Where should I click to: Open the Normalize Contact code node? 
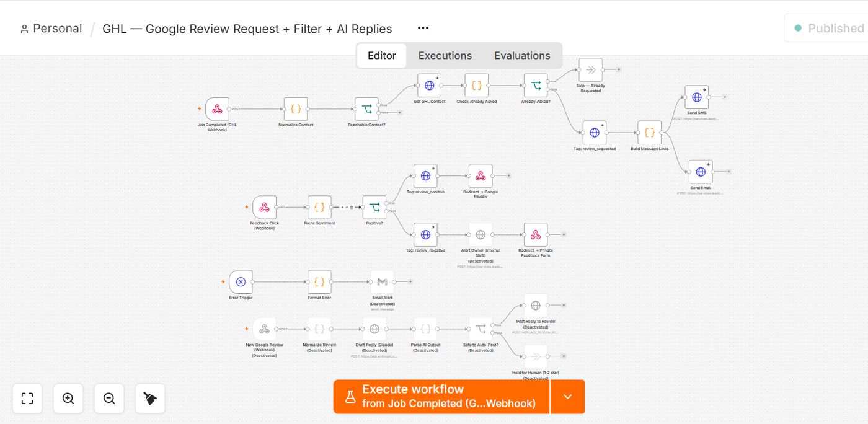tap(296, 109)
